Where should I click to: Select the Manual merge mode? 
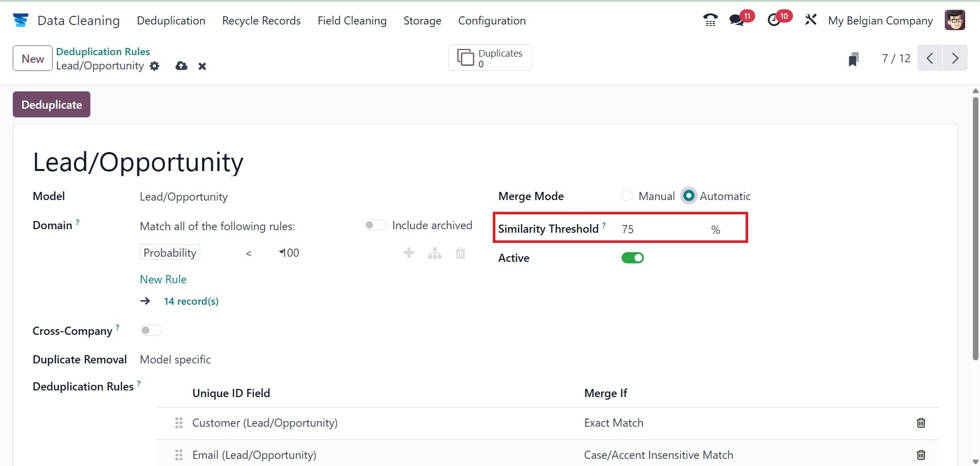(627, 196)
